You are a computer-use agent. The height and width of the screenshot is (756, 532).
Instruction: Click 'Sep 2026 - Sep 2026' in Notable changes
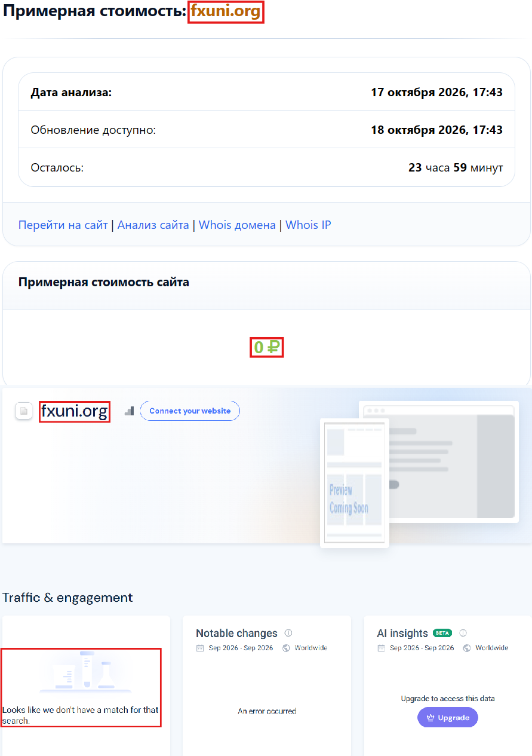click(241, 648)
